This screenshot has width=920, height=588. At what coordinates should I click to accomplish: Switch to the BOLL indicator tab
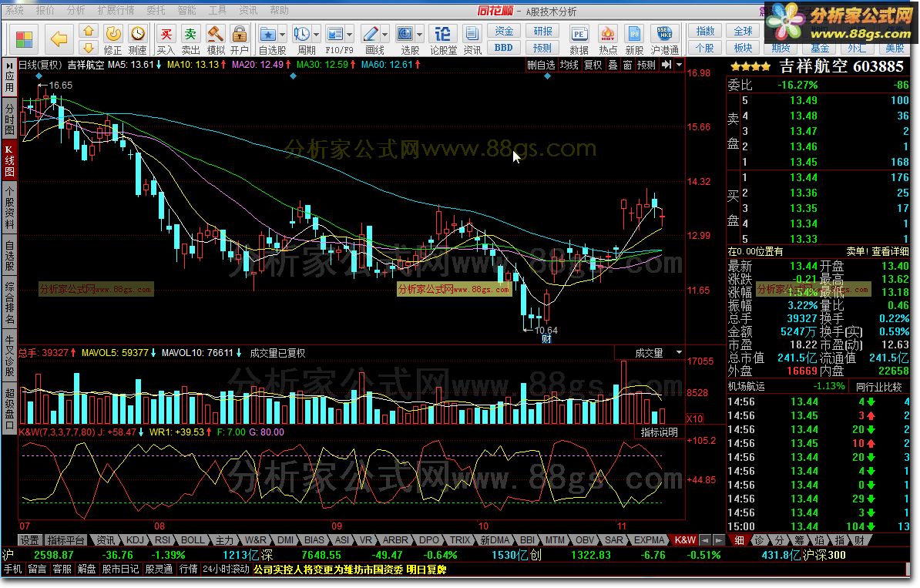(193, 540)
